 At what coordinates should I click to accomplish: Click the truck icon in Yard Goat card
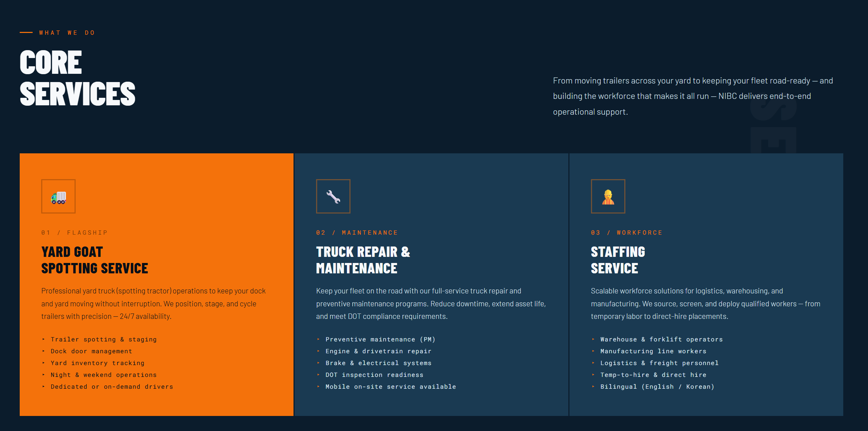(58, 197)
